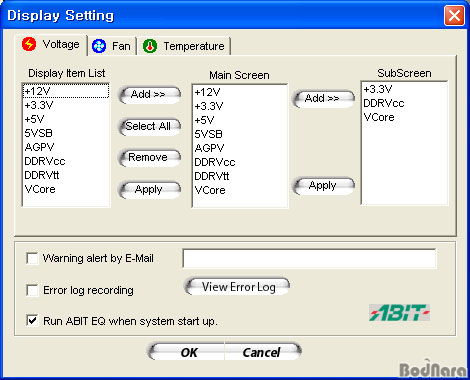The width and height of the screenshot is (470, 380).
Task: Close the Display Setting dialog
Action: (454, 15)
